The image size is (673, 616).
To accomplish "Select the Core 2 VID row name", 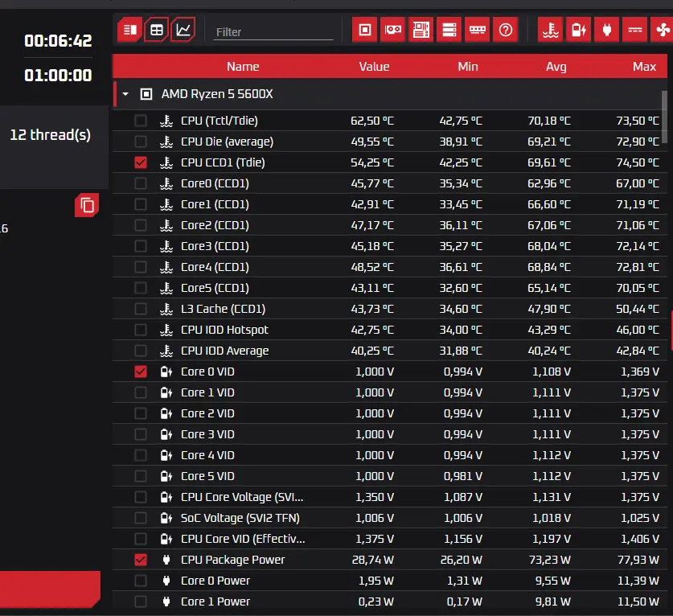I will tap(207, 413).
